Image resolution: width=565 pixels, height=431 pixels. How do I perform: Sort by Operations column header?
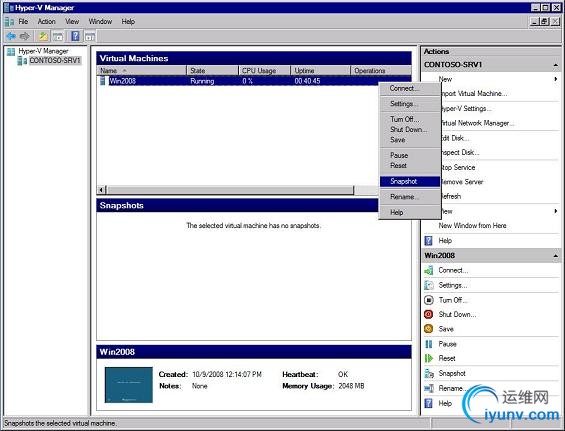(x=381, y=71)
